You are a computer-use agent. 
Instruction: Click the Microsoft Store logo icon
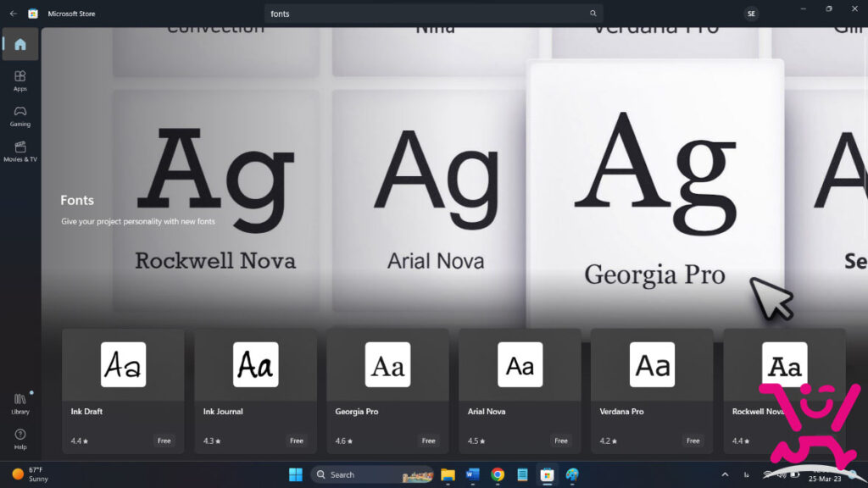[33, 14]
